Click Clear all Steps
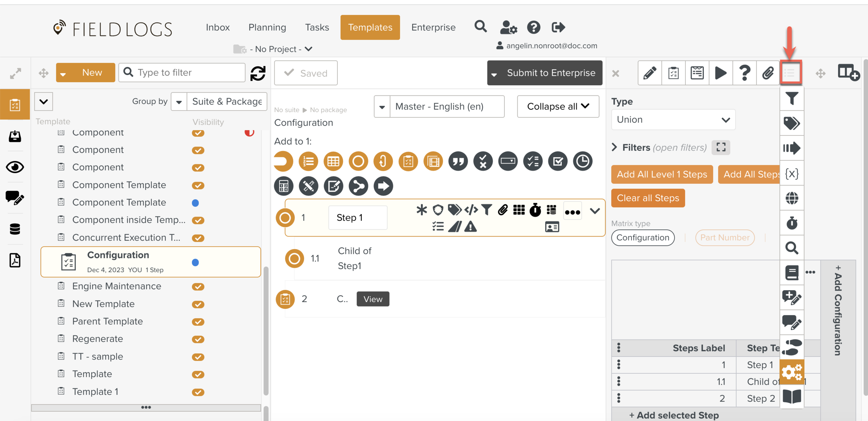Screen dimensions: 868x421 tap(648, 198)
